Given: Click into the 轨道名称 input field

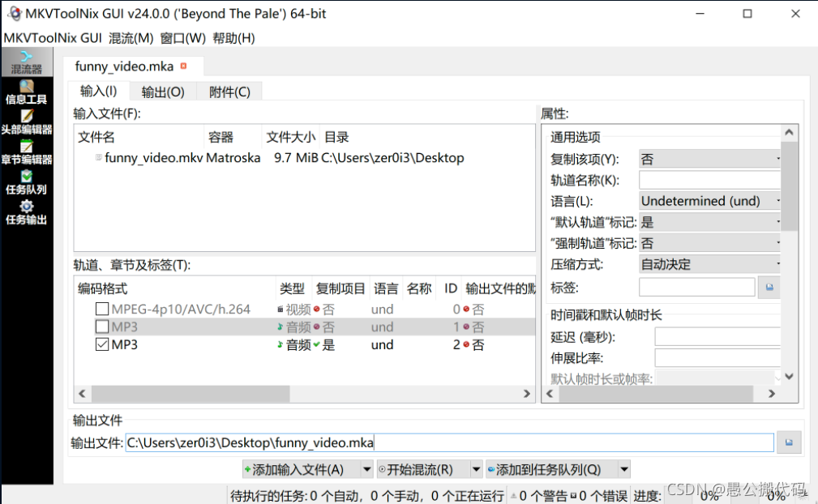Looking at the screenshot, I should click(x=709, y=181).
